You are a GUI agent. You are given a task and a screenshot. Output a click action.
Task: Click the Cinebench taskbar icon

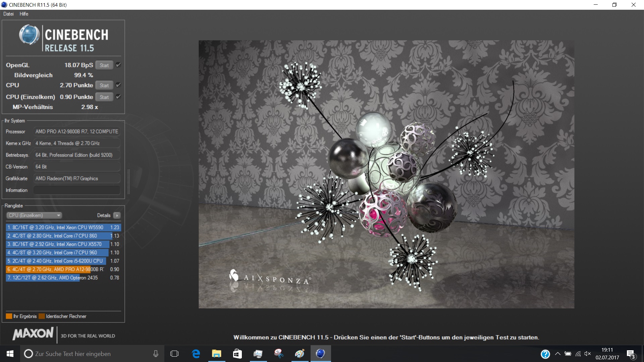(x=320, y=354)
